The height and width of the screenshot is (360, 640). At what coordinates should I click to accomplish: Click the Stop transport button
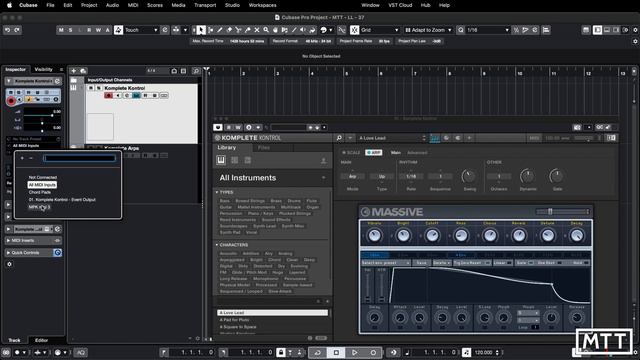(x=336, y=352)
